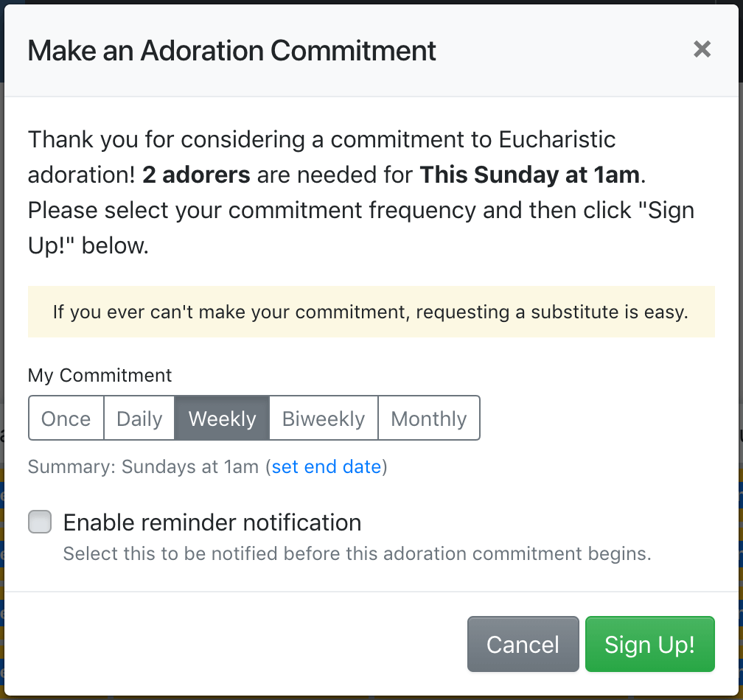Open the set end date link
Image resolution: width=743 pixels, height=700 pixels.
[x=327, y=466]
